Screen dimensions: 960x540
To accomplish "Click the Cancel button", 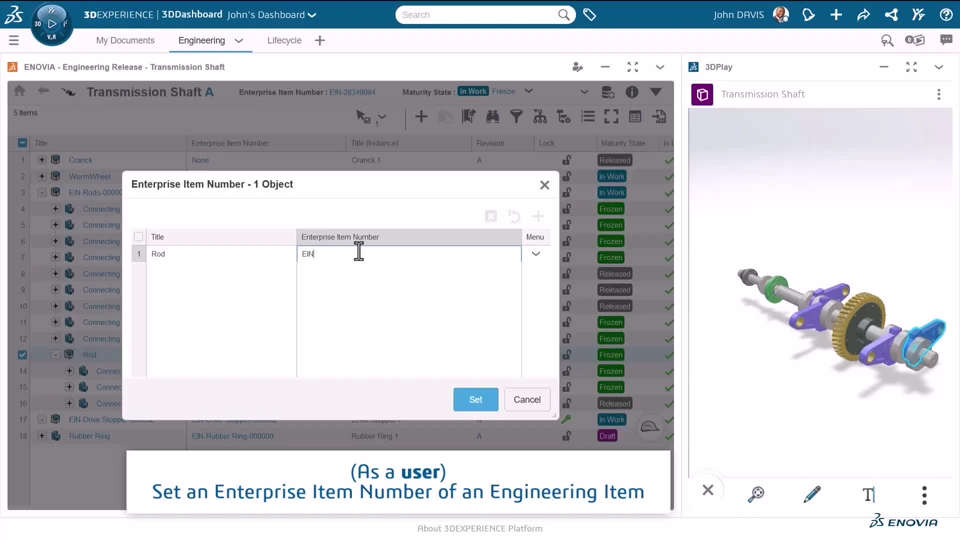I will click(527, 399).
